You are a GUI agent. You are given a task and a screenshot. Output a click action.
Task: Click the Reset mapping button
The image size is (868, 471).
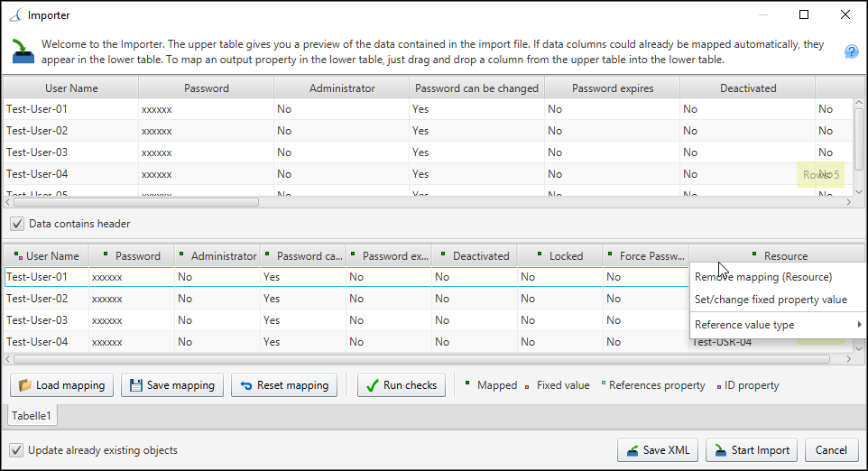tap(284, 385)
